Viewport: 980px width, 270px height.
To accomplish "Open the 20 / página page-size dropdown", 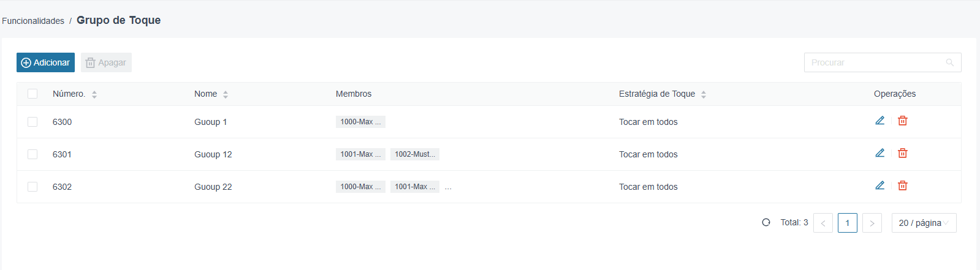I will (924, 223).
